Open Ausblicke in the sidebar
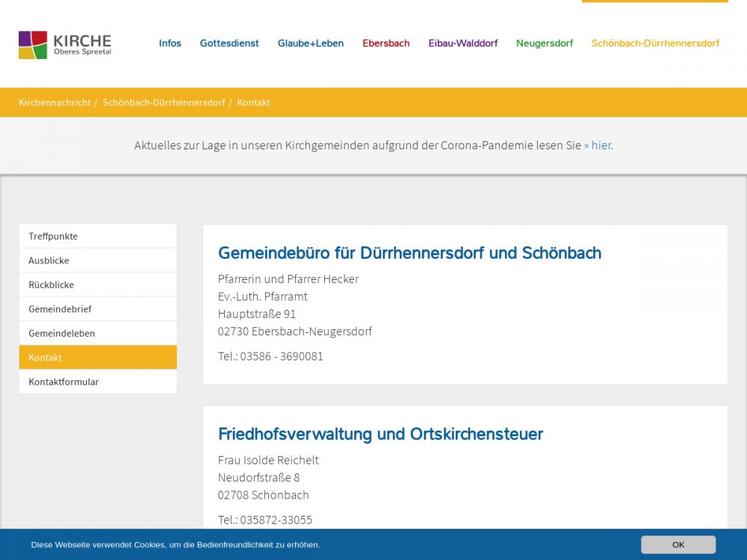Viewport: 747px width, 560px height. [49, 261]
